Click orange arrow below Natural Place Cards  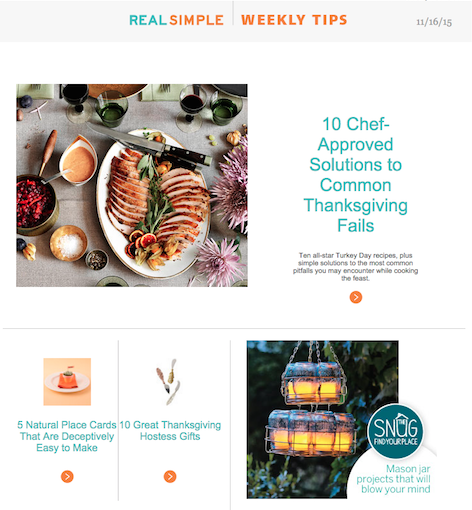[x=67, y=476]
